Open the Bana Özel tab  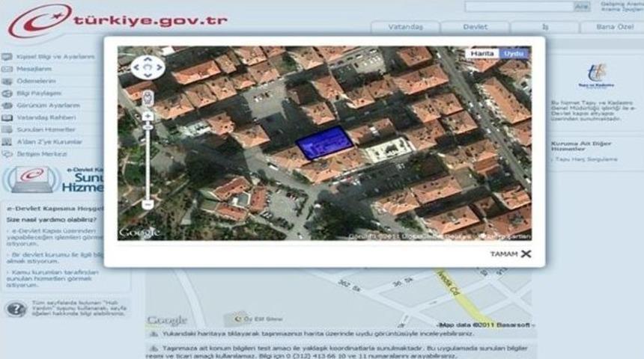pyautogui.click(x=613, y=27)
